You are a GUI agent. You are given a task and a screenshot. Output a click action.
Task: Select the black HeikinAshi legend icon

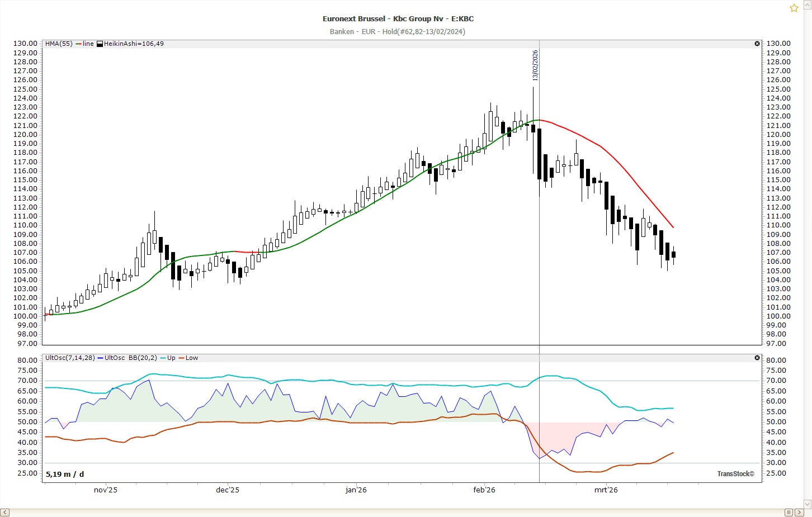[100, 43]
